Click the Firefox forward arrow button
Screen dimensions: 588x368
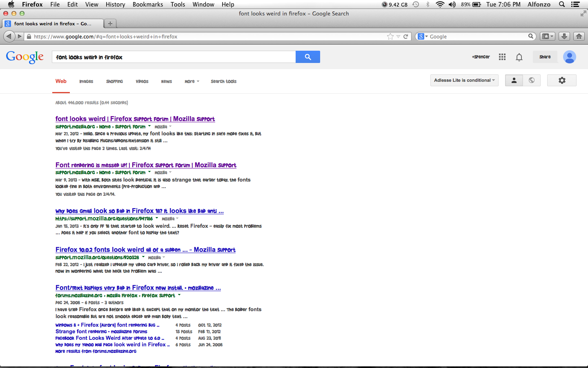coord(19,36)
